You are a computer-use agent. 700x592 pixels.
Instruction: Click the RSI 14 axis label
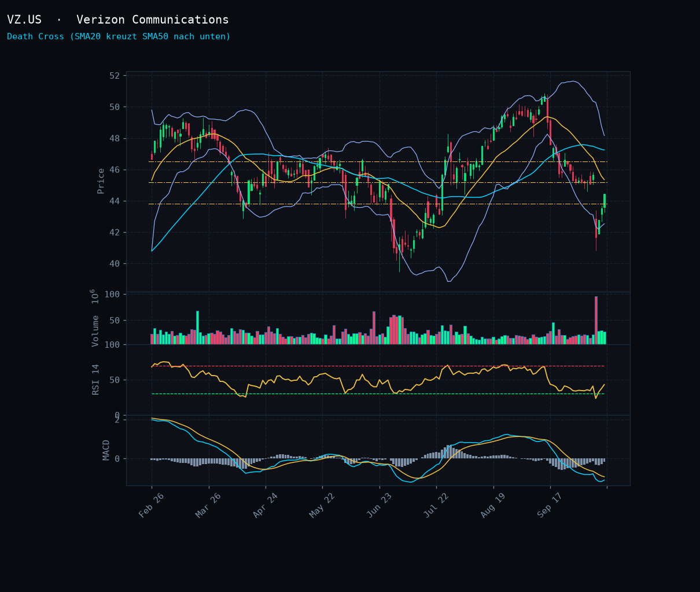pos(96,379)
